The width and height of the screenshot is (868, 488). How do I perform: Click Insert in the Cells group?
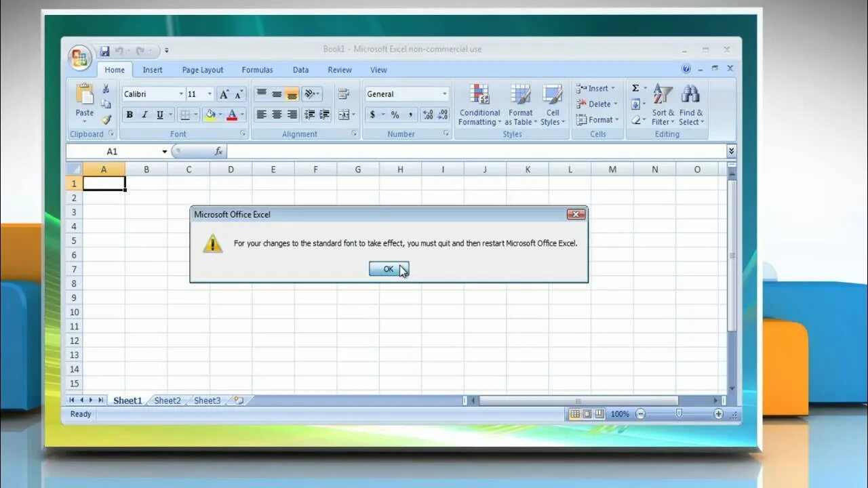tap(596, 88)
